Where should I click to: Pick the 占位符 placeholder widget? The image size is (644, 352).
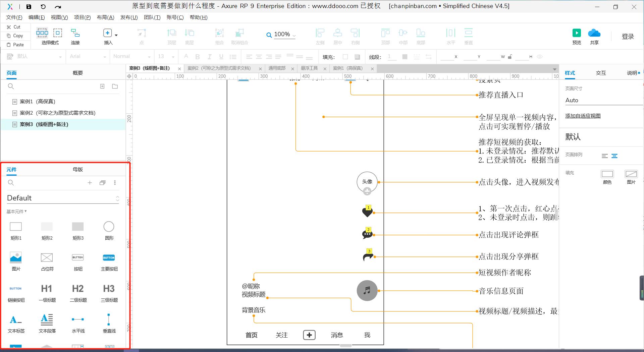[47, 261]
